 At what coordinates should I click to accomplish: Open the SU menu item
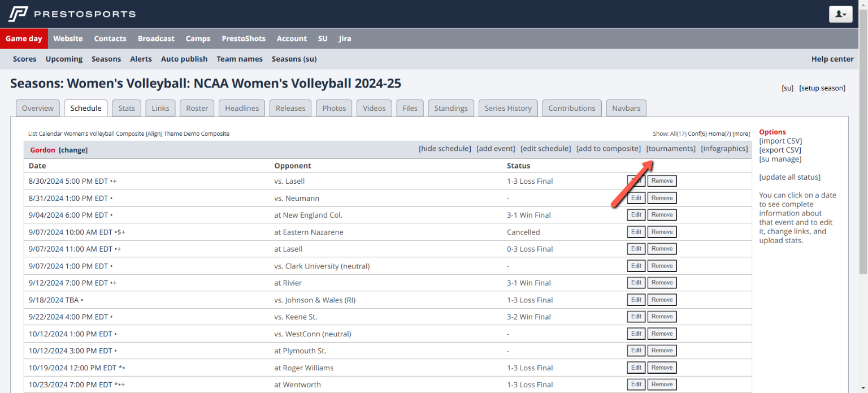tap(323, 38)
